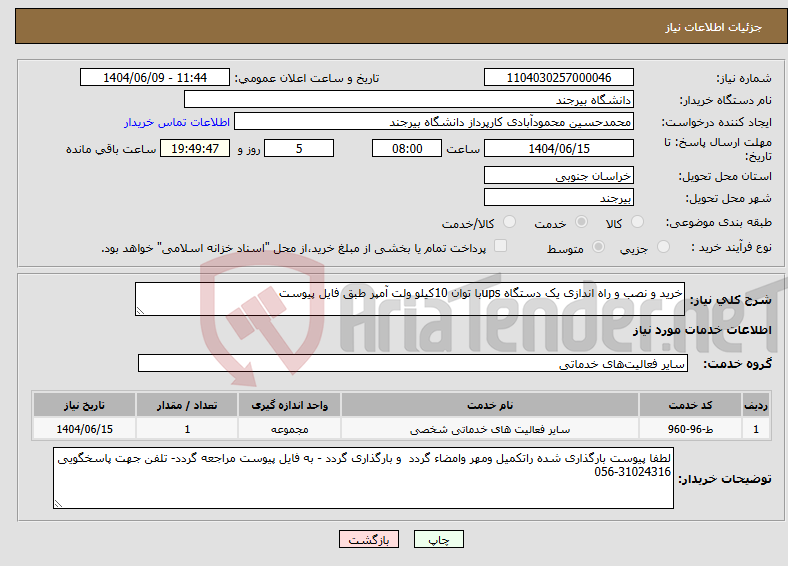Select the خدمت radio button

pos(581,222)
